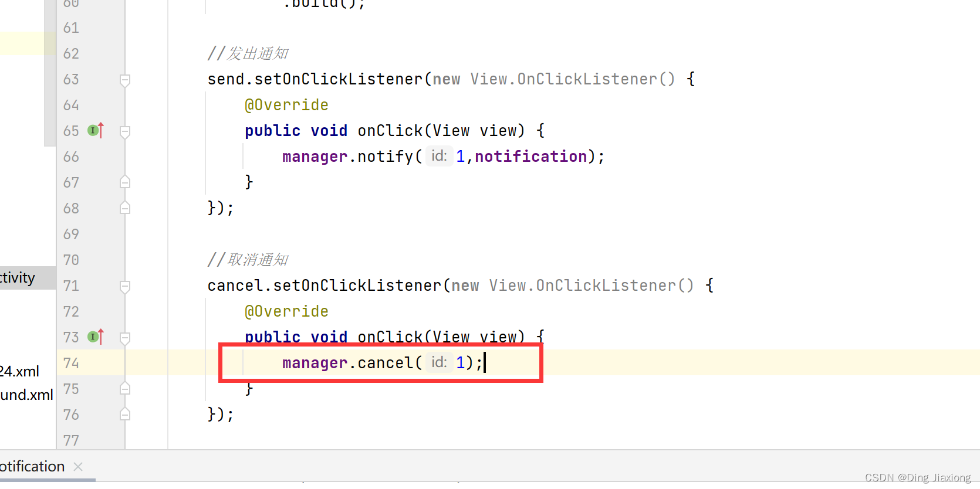Image resolution: width=980 pixels, height=489 pixels.
Task: Click line number 70 in gutter
Action: click(x=71, y=260)
